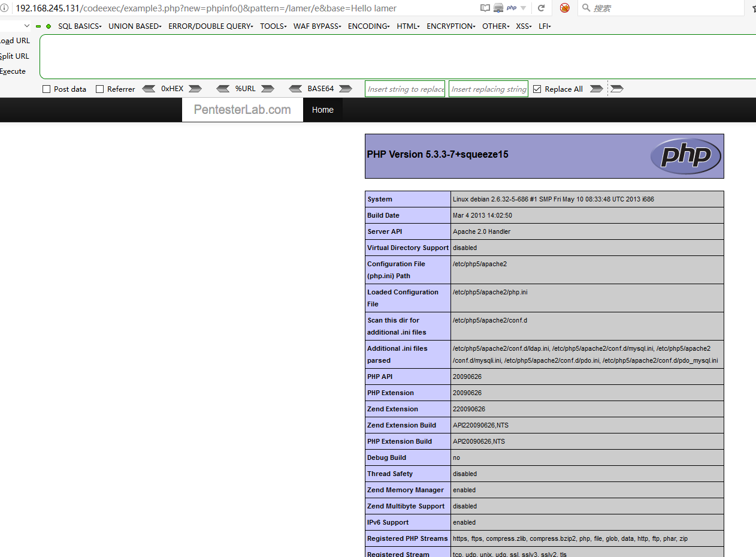The width and height of the screenshot is (756, 557).
Task: Open the ERROR/DOUBLE QUERY menu
Action: [x=211, y=26]
